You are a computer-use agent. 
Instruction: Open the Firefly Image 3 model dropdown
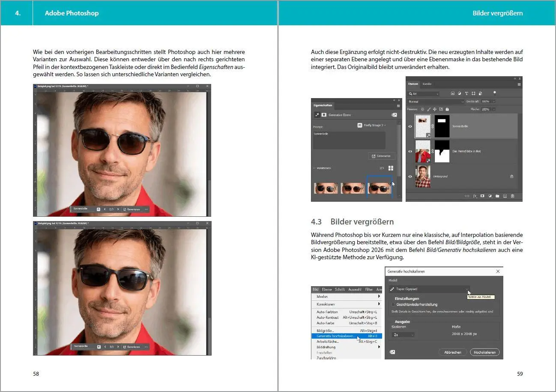[x=371, y=125]
